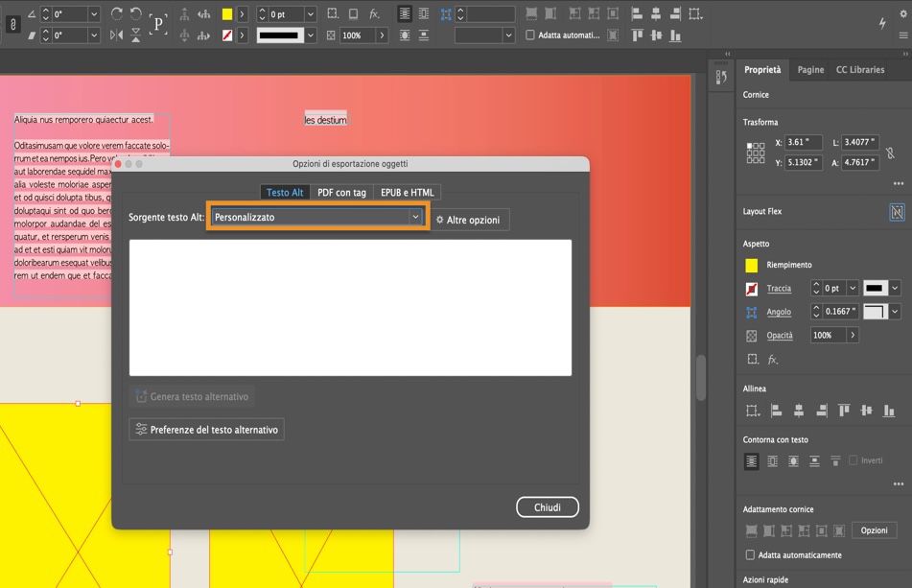
Task: Switch to the Testo Alt tab
Action: pos(285,193)
